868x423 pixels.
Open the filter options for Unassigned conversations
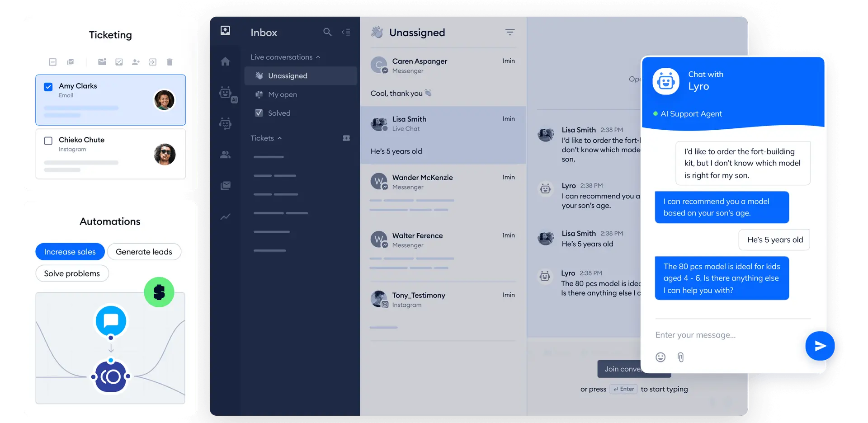point(510,32)
